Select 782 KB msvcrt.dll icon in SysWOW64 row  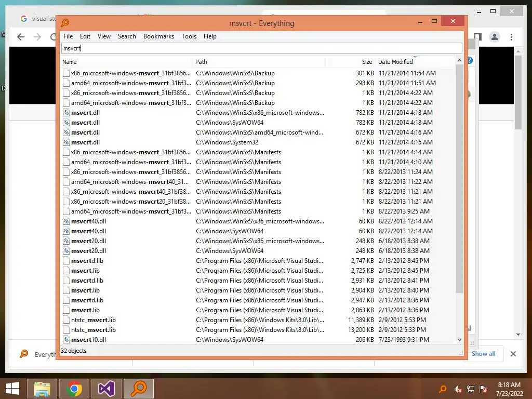pyautogui.click(x=66, y=123)
